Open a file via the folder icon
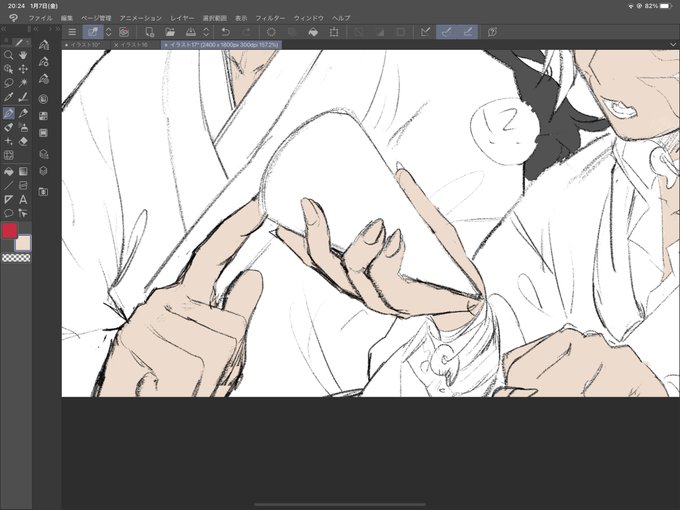Image resolution: width=680 pixels, height=510 pixels. [170, 32]
